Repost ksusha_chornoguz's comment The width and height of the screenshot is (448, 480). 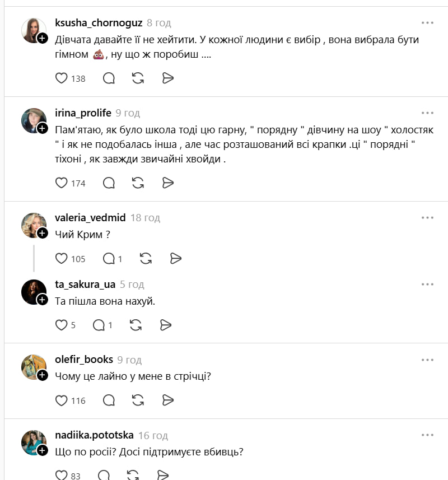click(138, 78)
